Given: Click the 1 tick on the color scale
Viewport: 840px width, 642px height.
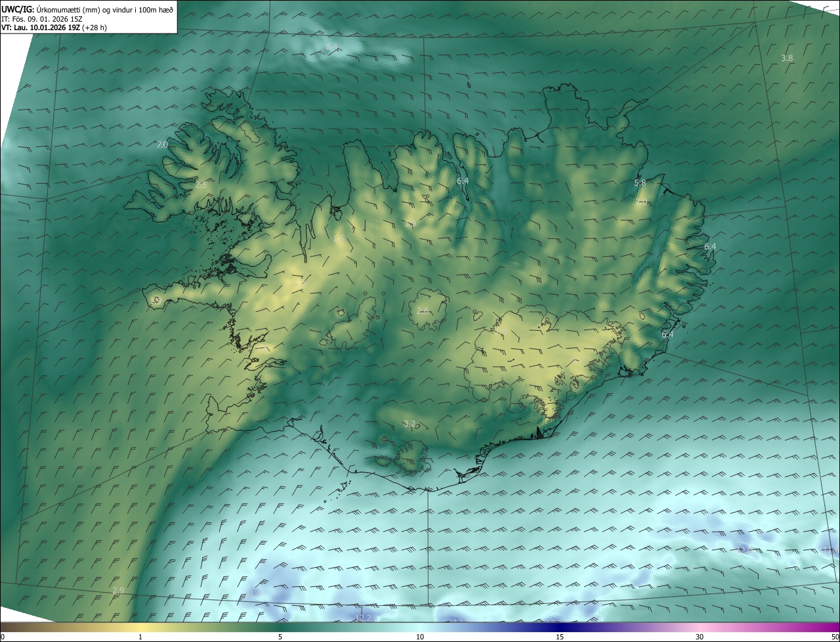Looking at the screenshot, I should (140, 637).
